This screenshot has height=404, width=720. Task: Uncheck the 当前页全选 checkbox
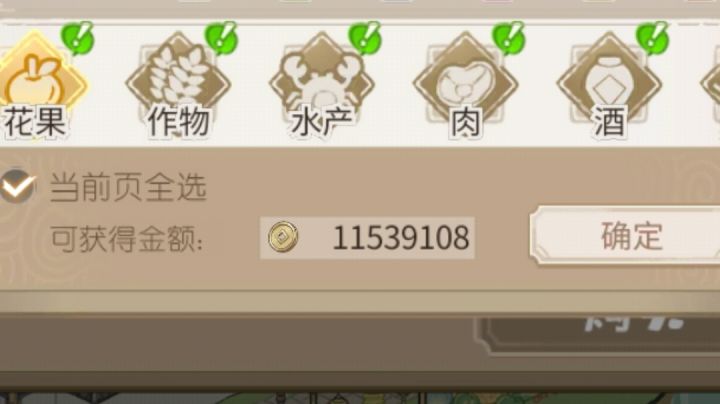click(x=17, y=186)
